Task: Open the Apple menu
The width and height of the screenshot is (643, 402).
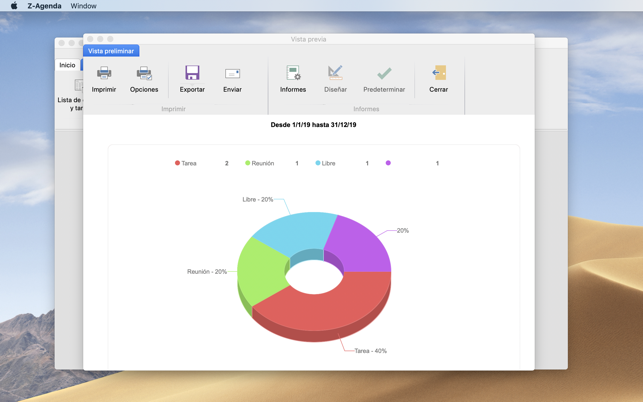Action: pyautogui.click(x=14, y=6)
